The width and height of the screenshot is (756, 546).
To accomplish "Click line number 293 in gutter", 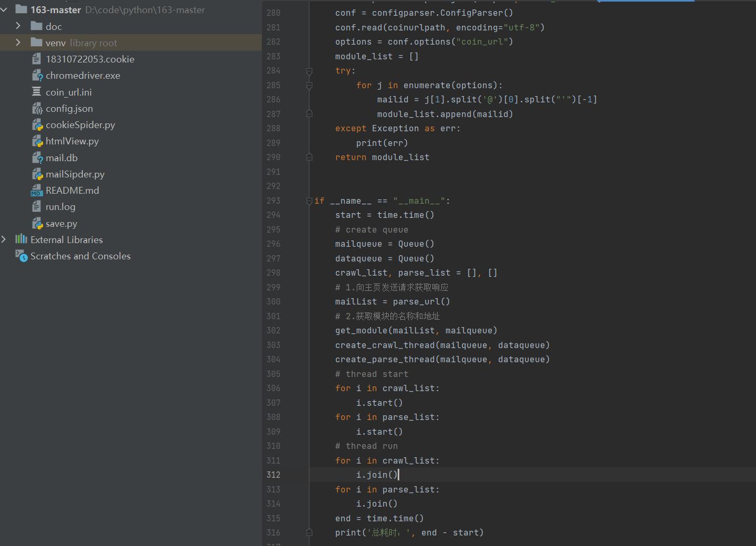I will (x=273, y=201).
